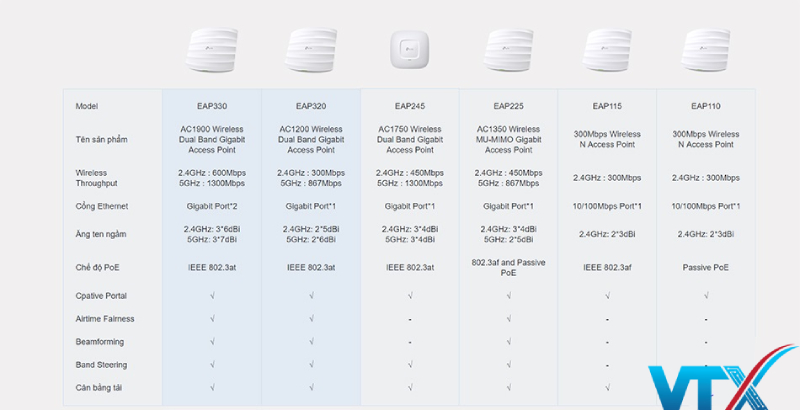Click the EAP110 access point product image
Image resolution: width=800 pixels, height=410 pixels.
coord(706,49)
